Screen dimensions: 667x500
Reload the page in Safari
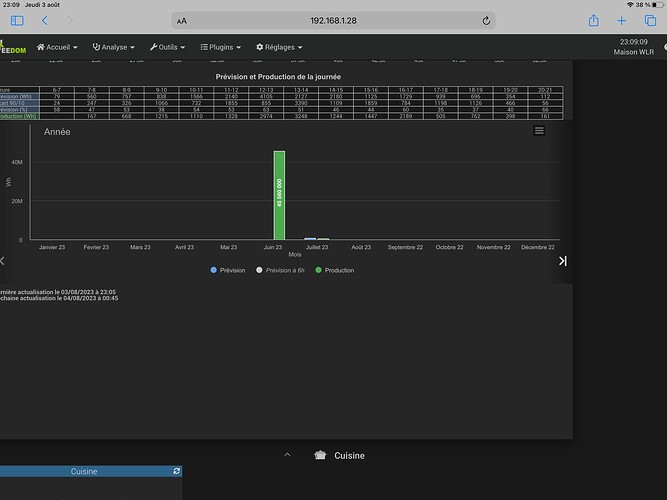486,20
